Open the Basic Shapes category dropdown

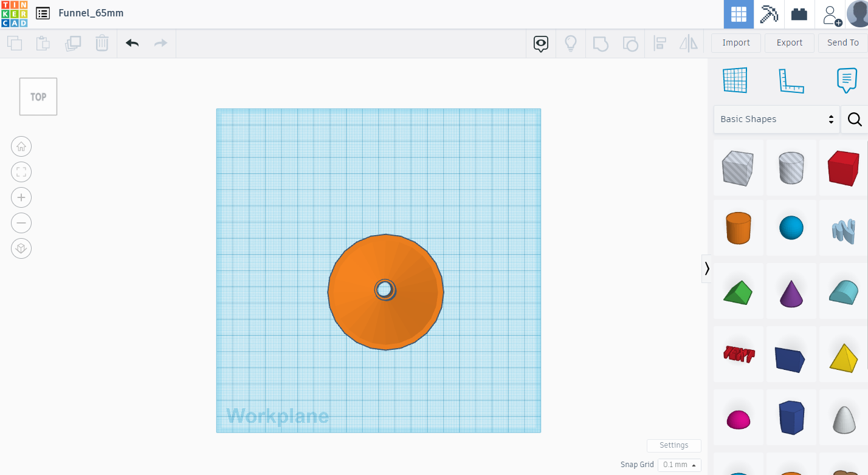pos(777,119)
